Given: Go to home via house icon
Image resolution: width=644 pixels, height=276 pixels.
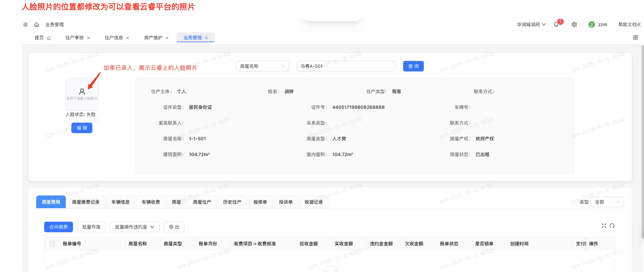Looking at the screenshot, I should [x=37, y=25].
